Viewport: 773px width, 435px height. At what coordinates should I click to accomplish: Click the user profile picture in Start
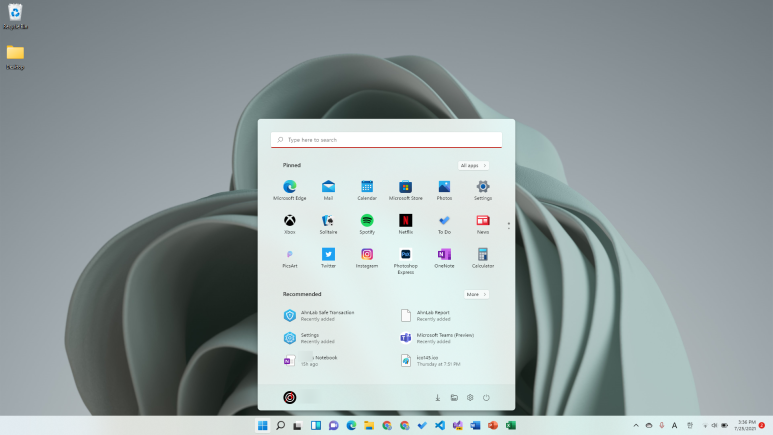[290, 397]
